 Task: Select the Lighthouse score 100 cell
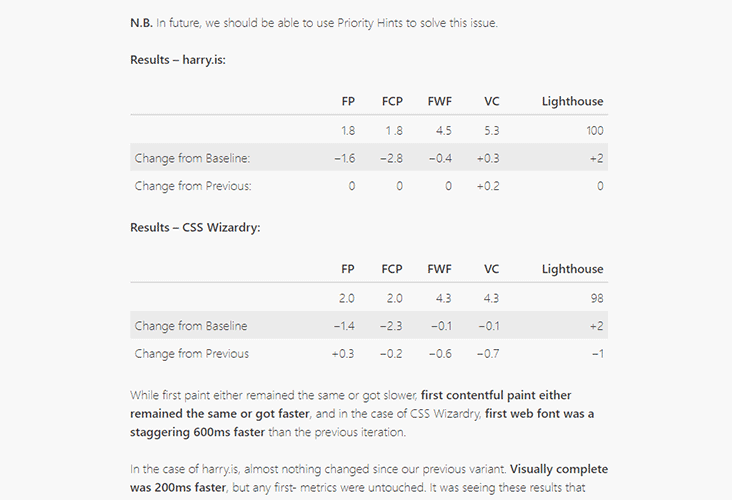(595, 131)
